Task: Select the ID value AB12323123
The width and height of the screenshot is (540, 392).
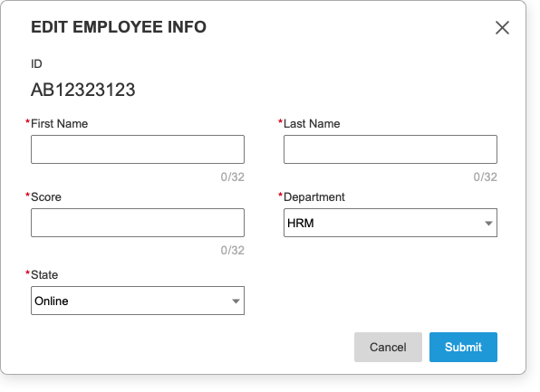Action: (83, 90)
